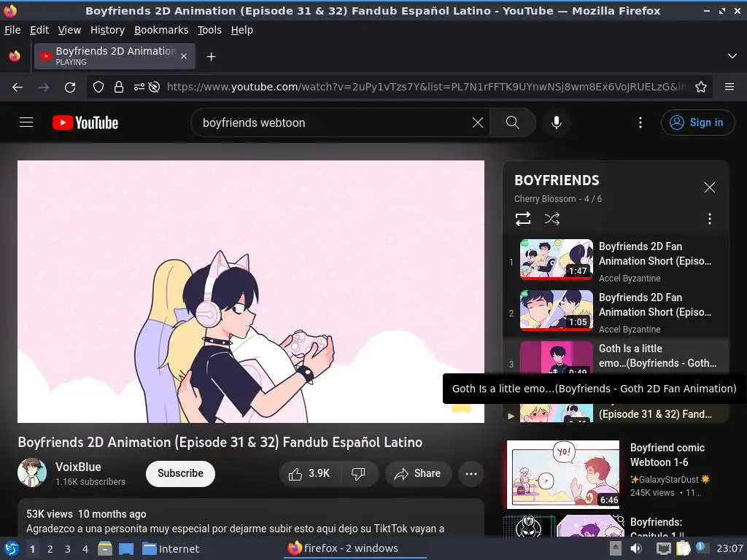Switch to workspace 2
This screenshot has height=560, width=747.
click(50, 549)
